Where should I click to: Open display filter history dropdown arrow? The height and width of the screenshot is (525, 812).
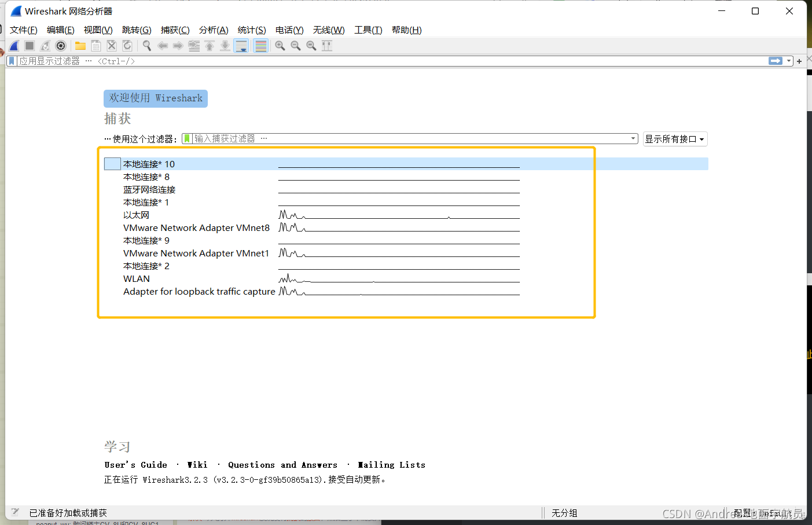789,61
